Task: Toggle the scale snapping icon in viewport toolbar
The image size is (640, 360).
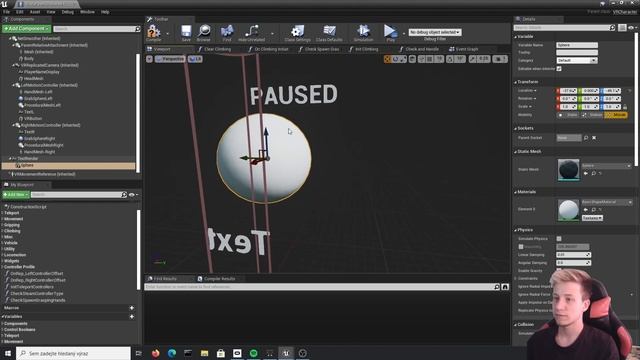Action: [x=473, y=59]
